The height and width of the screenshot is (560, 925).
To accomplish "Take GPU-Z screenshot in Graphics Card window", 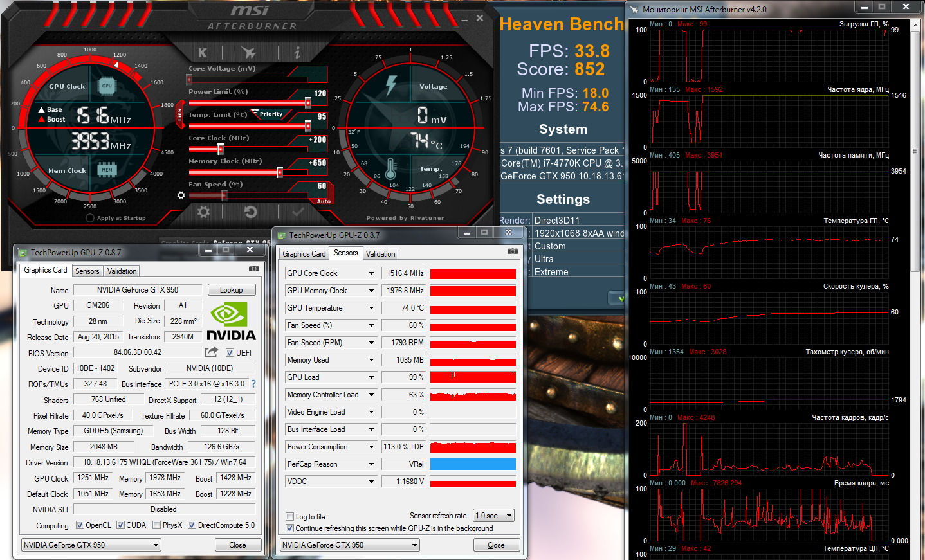I will pyautogui.click(x=254, y=269).
